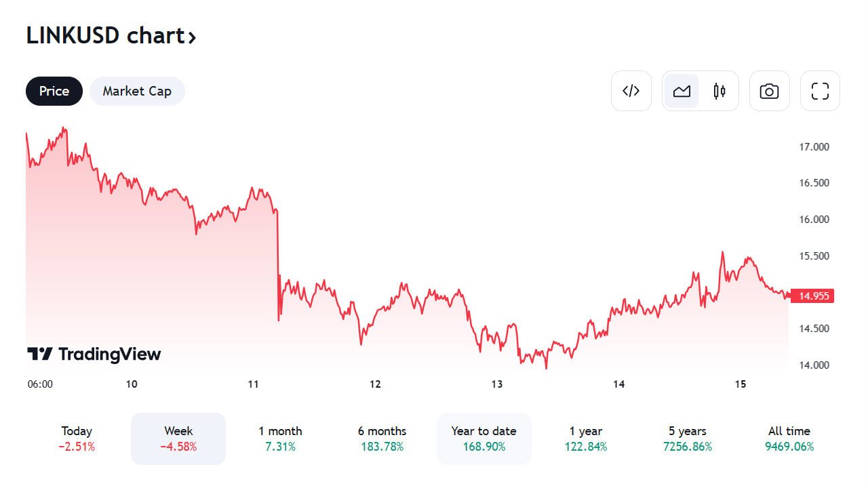The width and height of the screenshot is (868, 488).
Task: Select the Price toggle pill
Action: click(x=54, y=91)
